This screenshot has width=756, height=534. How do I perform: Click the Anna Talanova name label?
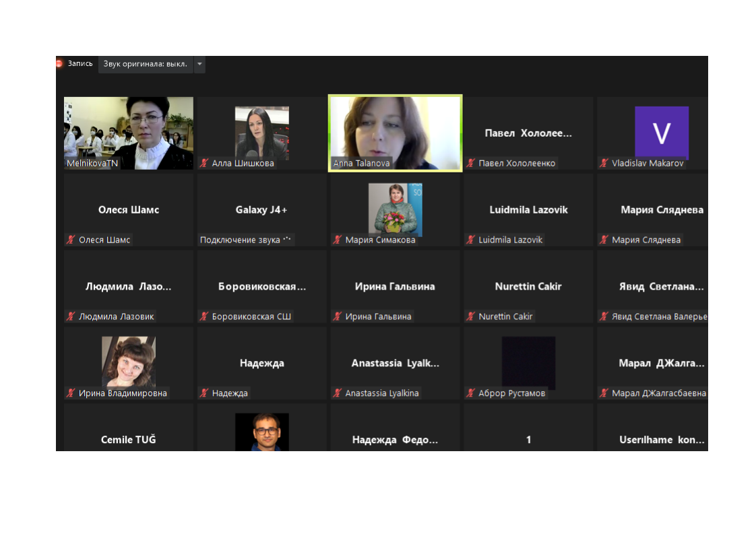[362, 163]
